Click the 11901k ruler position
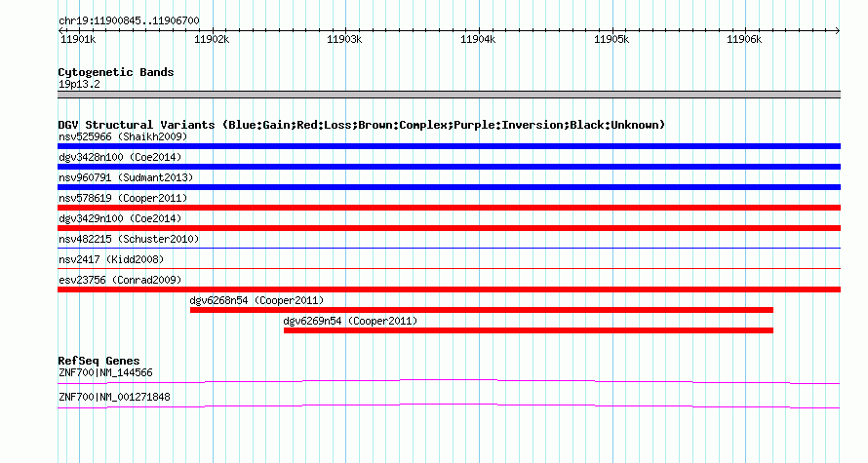868x463 pixels. coord(78,40)
